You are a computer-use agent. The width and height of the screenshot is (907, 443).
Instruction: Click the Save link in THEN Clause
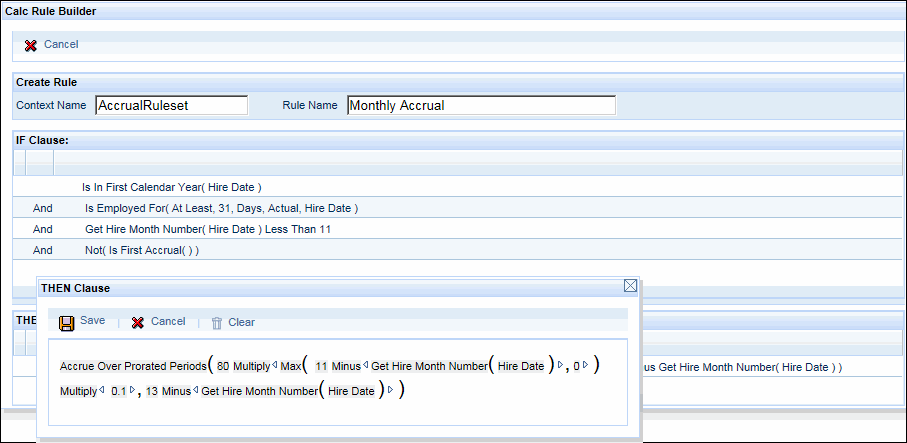(92, 321)
